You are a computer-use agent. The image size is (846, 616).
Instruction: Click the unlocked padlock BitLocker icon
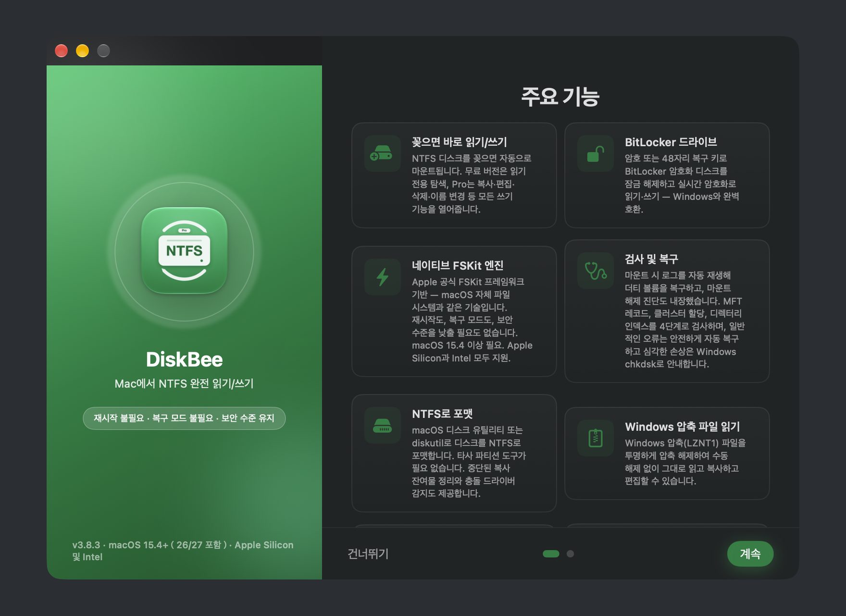click(x=596, y=154)
